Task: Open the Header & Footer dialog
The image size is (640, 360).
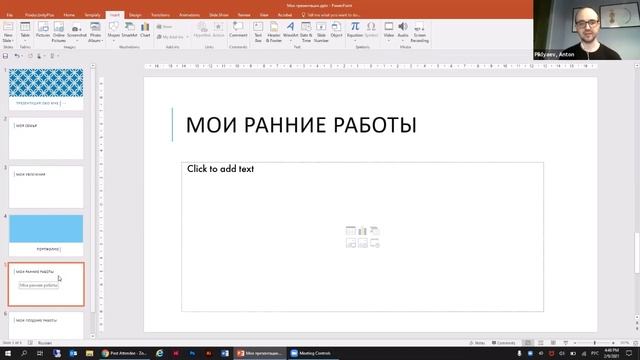Action: [x=274, y=32]
